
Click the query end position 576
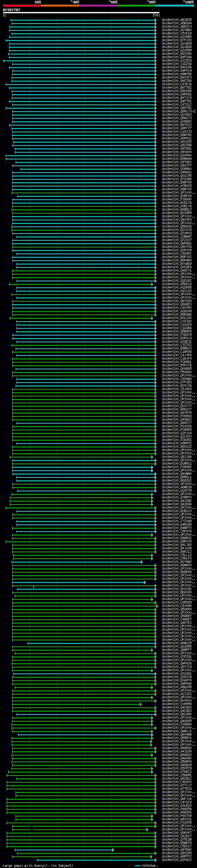(x=155, y=15)
